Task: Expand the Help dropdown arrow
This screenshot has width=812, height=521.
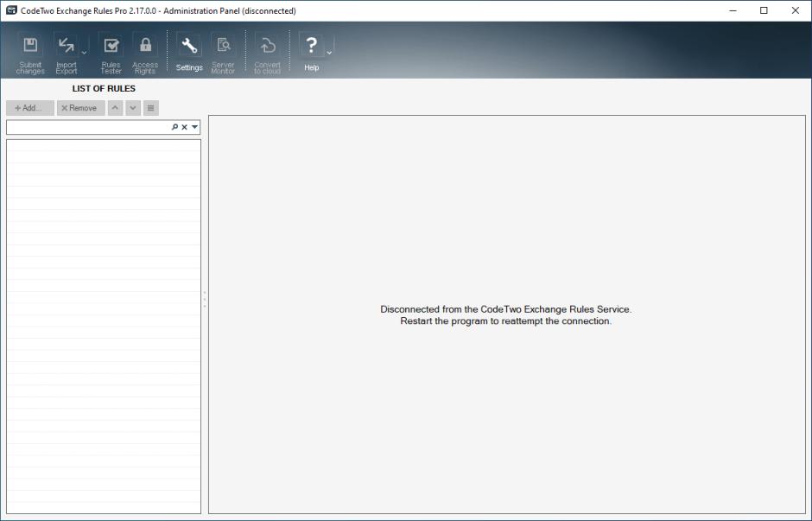Action: (329, 53)
